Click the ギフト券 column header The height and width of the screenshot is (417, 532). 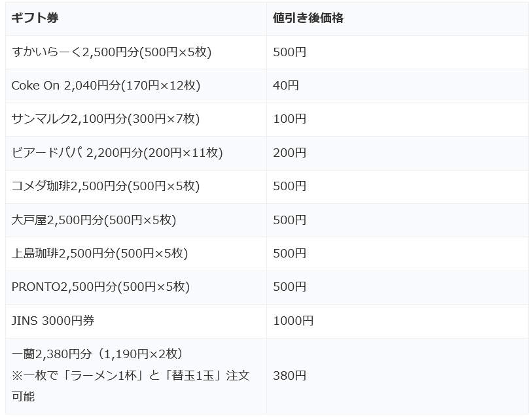coord(135,18)
